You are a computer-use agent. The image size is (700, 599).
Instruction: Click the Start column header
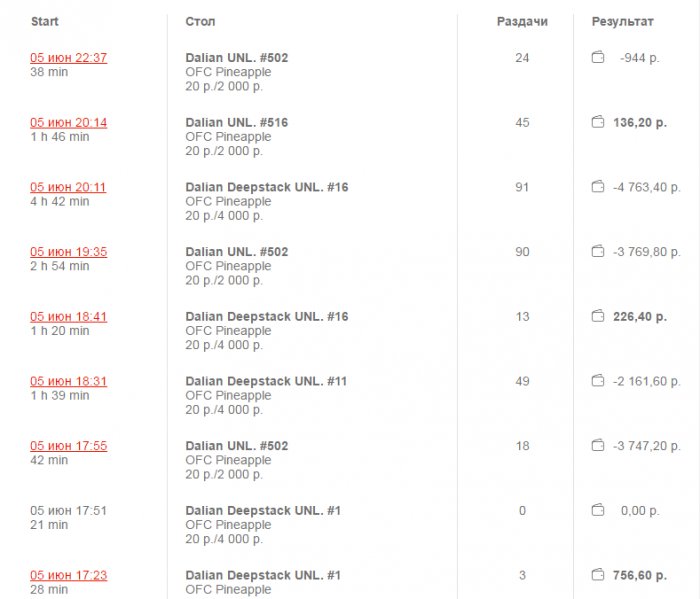[44, 21]
